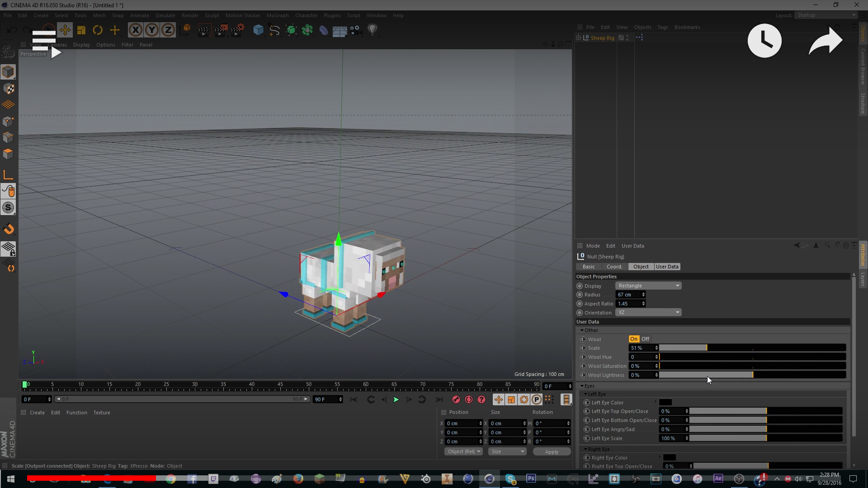The width and height of the screenshot is (868, 488).
Task: Open the Character menu
Action: (x=306, y=15)
